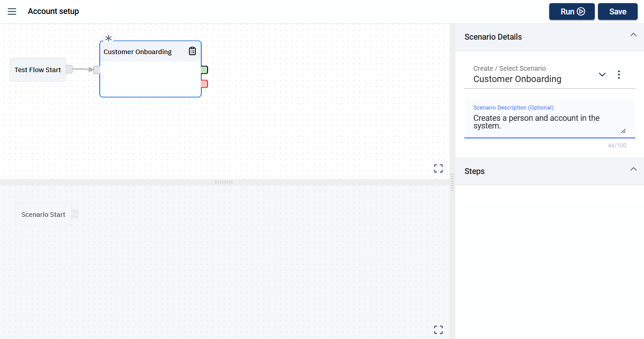Collapse the Scenario Details section

click(633, 35)
